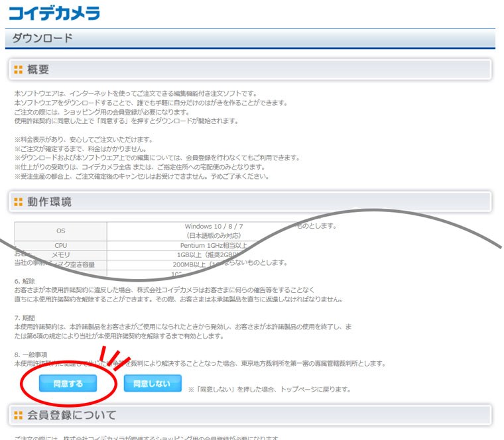Click the note about 同意しない returning to top page
This screenshot has width=504, height=440.
[x=269, y=389]
